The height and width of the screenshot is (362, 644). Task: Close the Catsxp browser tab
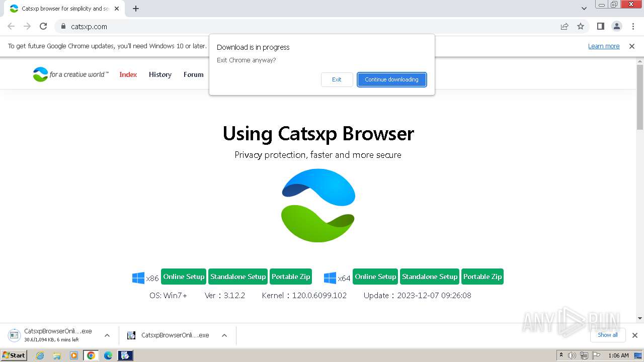[x=117, y=9]
